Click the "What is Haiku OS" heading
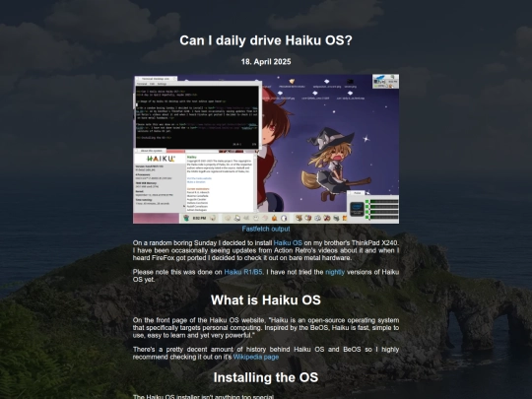Screen dimensions: 532x399 coord(266,299)
